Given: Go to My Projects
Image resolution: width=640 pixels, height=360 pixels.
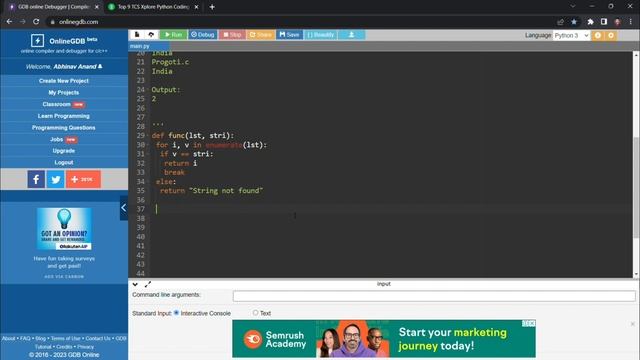Looking at the screenshot, I should click(64, 93).
